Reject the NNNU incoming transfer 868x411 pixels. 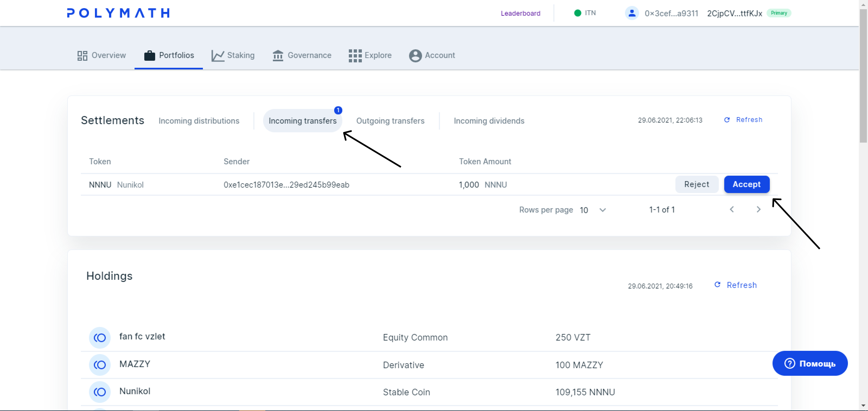tap(697, 184)
